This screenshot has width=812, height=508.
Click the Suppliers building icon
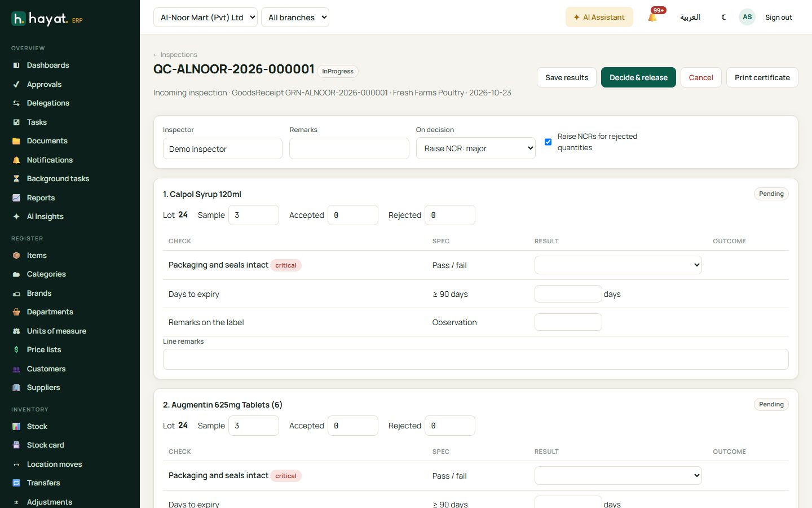pos(16,388)
